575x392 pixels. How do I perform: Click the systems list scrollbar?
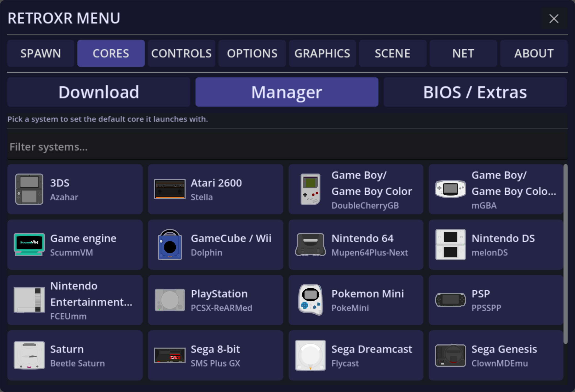(566, 254)
